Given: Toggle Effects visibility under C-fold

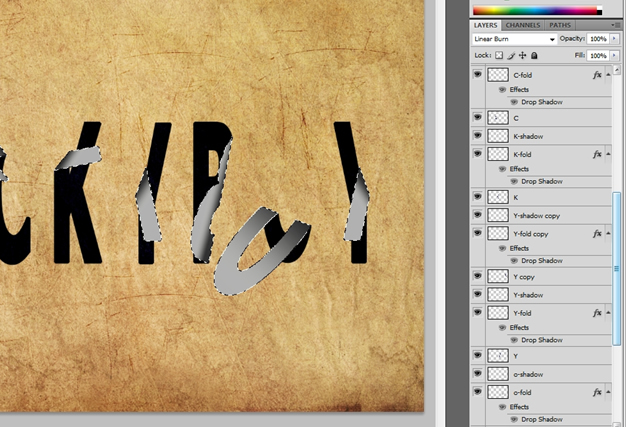Looking at the screenshot, I should (x=502, y=90).
